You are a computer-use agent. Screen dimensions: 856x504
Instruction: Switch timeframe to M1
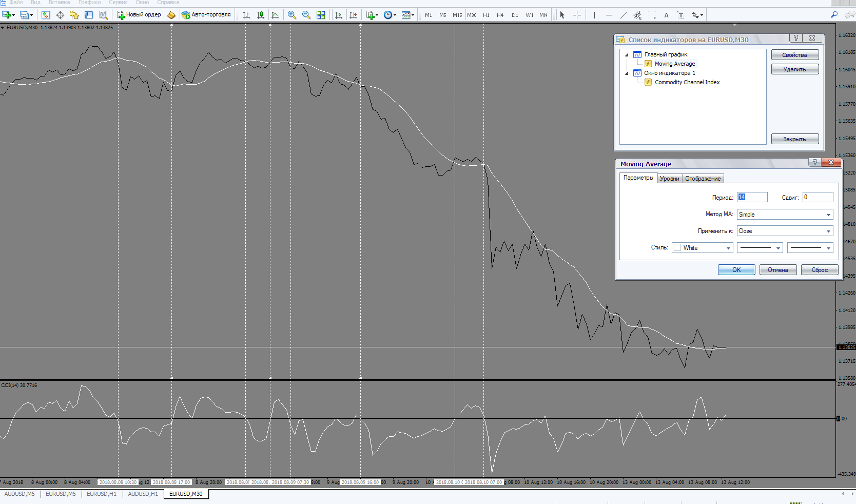tap(429, 15)
